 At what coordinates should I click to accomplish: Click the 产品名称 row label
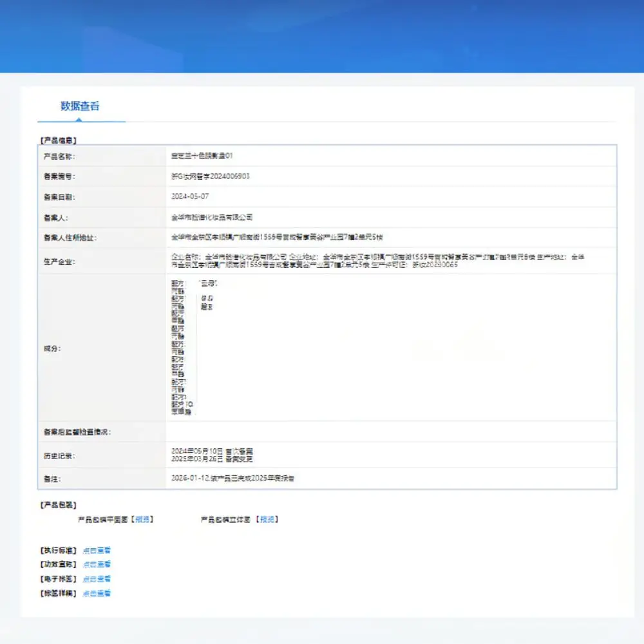[59, 156]
